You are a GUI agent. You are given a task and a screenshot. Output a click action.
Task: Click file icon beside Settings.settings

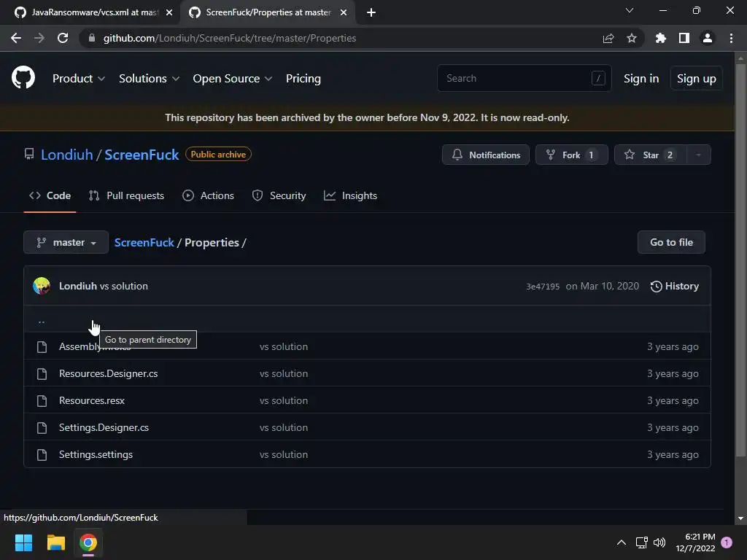[42, 454]
